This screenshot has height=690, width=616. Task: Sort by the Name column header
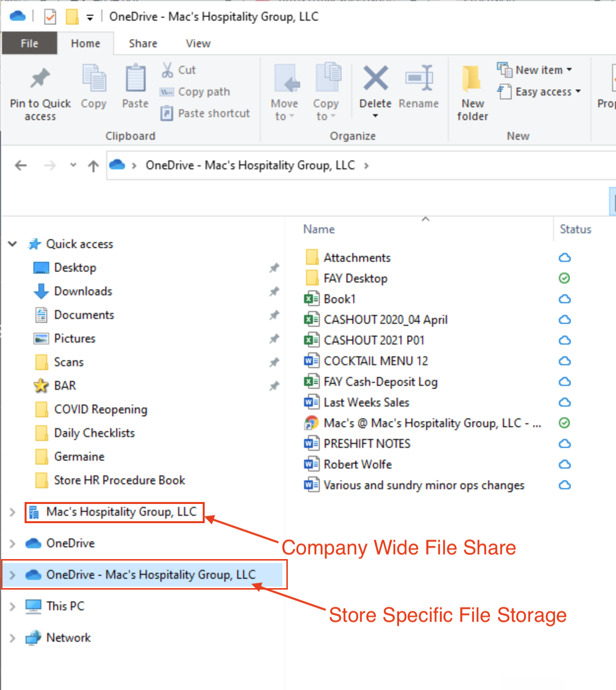pos(319,229)
